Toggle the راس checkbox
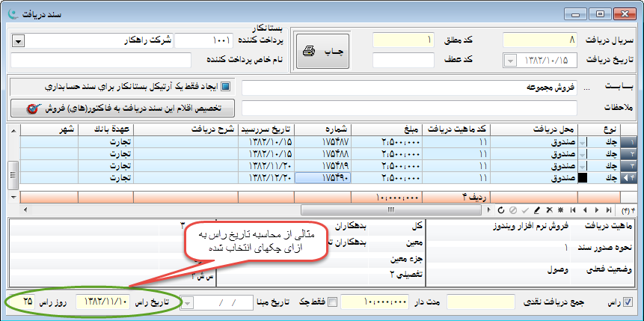This screenshot has height=321, width=644. 628,302
